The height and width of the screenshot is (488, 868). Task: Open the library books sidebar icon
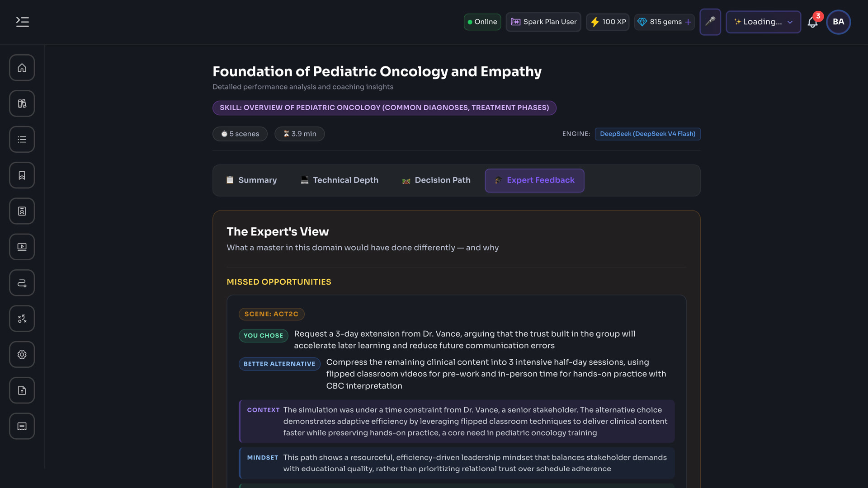click(22, 103)
